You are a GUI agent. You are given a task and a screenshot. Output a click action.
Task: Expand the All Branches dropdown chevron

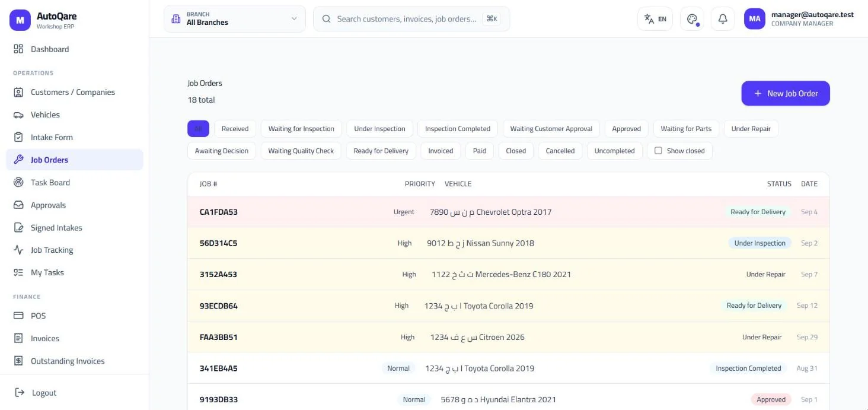294,19
